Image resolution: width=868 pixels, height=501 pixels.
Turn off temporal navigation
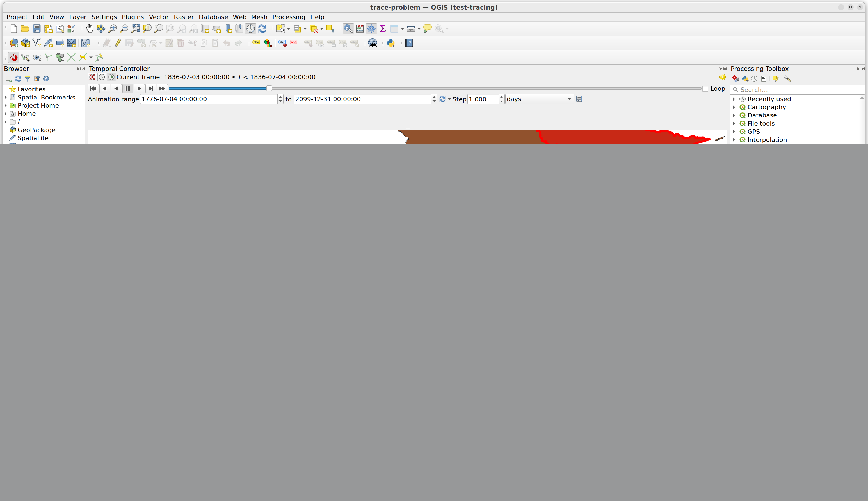[x=92, y=77]
